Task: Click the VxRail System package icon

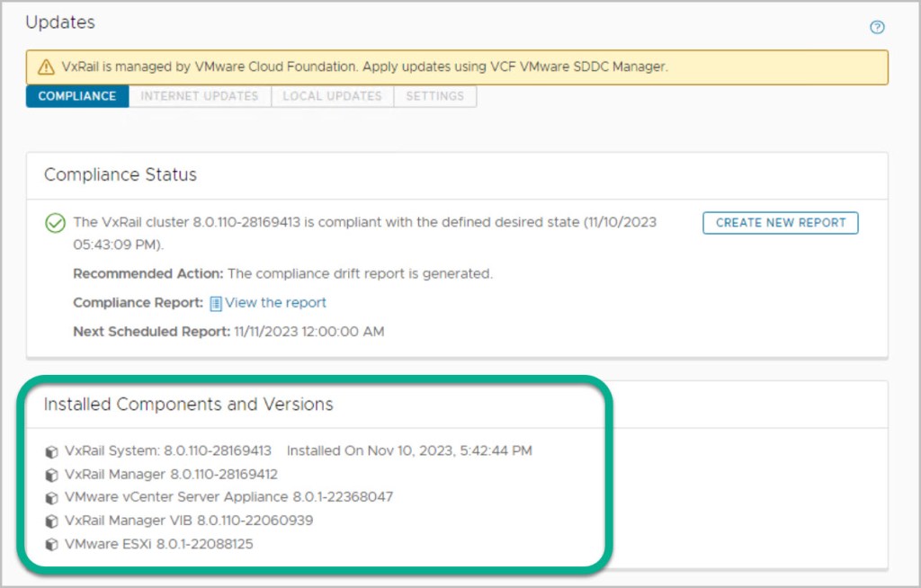Action: point(52,451)
